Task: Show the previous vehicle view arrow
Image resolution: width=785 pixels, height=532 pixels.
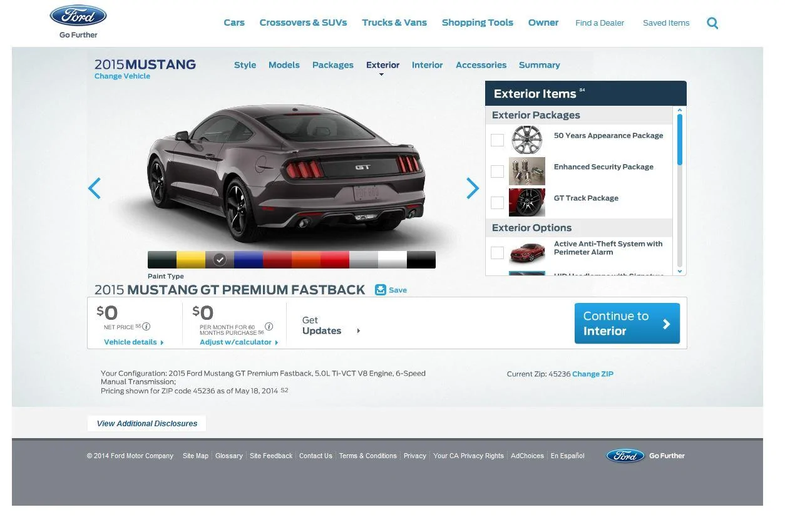Action: [95, 188]
